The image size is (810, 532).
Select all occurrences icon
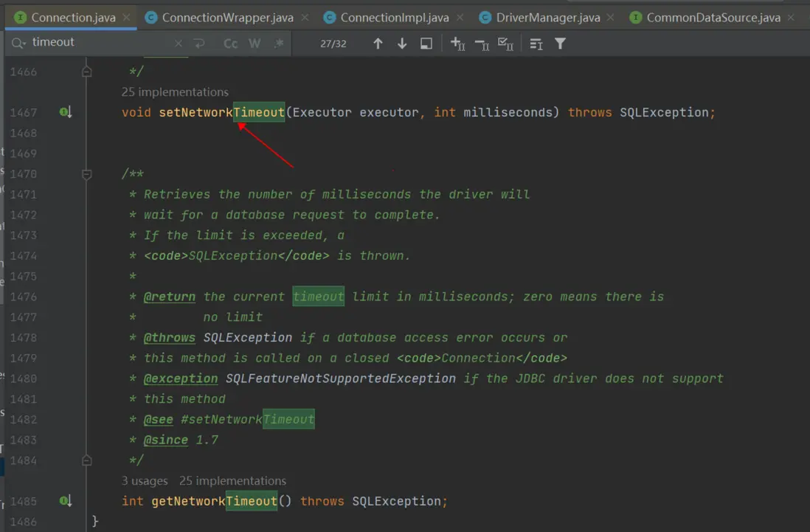(505, 44)
